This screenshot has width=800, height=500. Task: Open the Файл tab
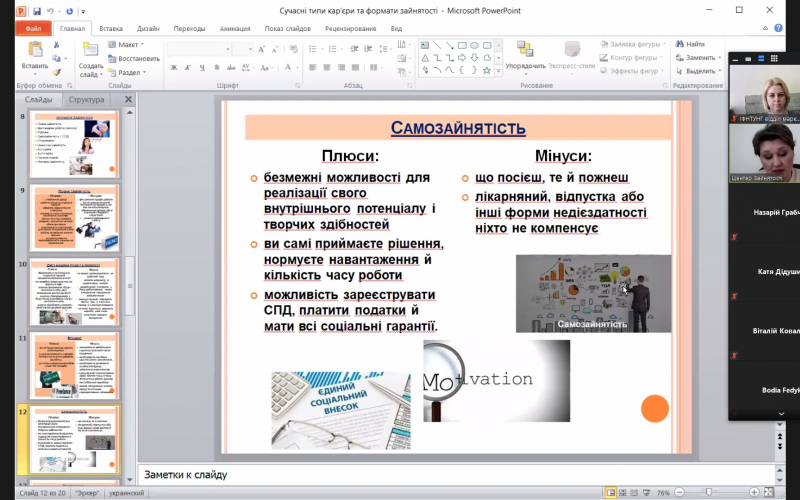[x=33, y=29]
